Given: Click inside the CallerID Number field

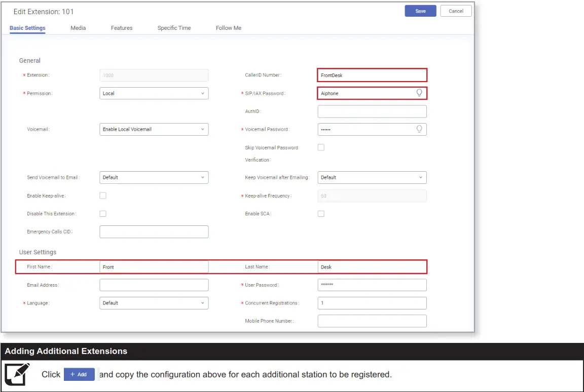Looking at the screenshot, I should 372,74.
